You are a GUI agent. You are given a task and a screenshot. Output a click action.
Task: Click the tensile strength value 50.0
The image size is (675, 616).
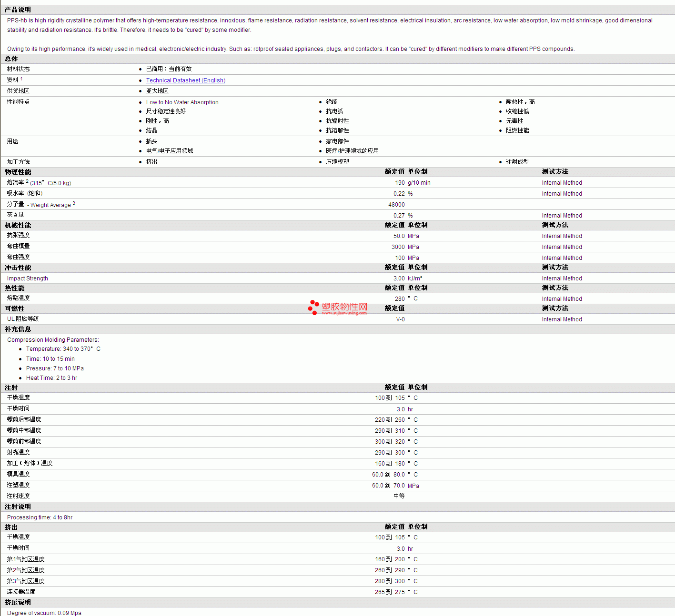[399, 236]
